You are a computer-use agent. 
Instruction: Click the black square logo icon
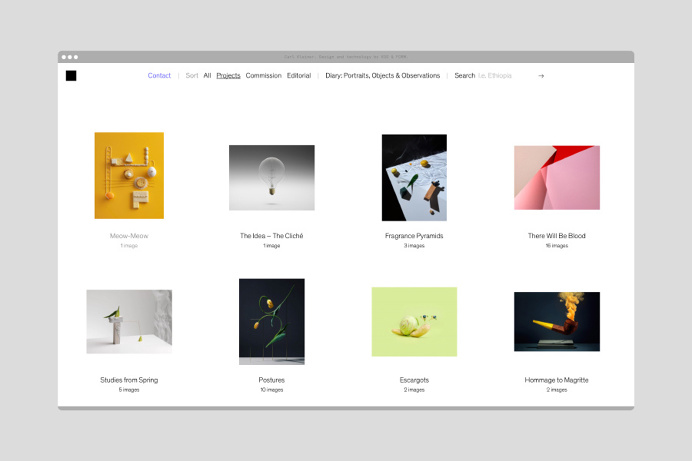tap(71, 76)
